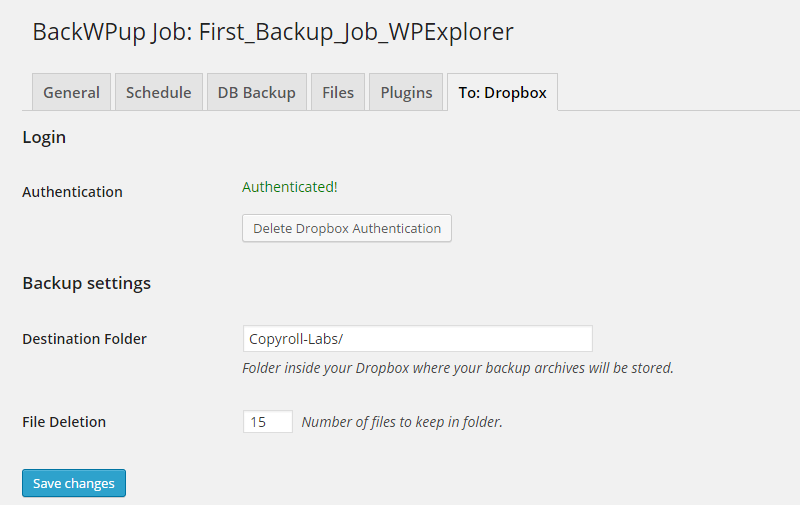Viewport: 800px width, 505px height.
Task: Click the Authentication label
Action: coord(72,192)
